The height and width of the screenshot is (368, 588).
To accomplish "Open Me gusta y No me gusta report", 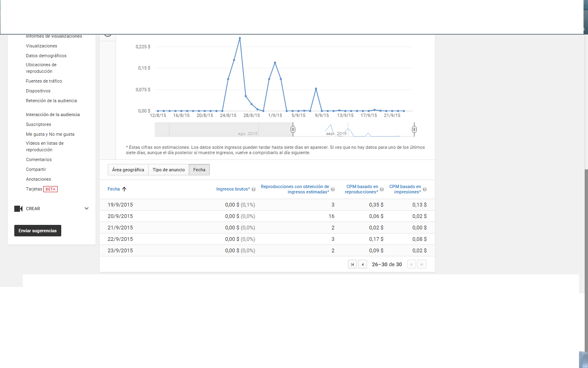I will click(x=50, y=134).
